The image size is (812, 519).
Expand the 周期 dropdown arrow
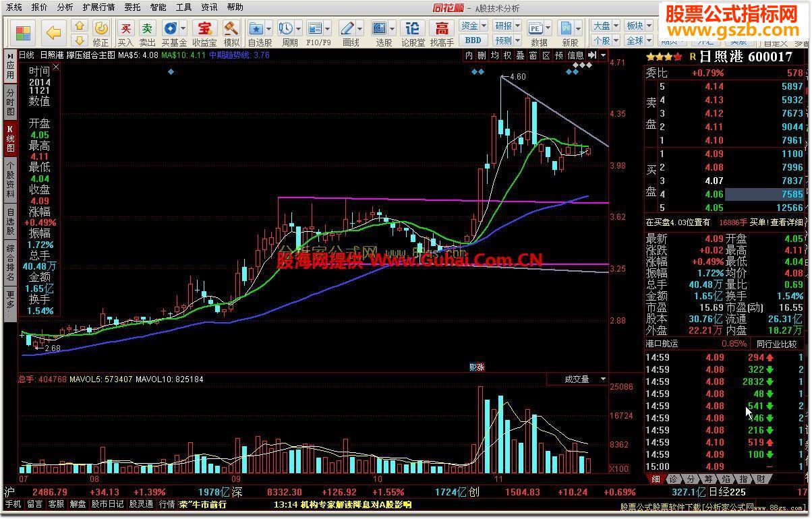pos(297,29)
